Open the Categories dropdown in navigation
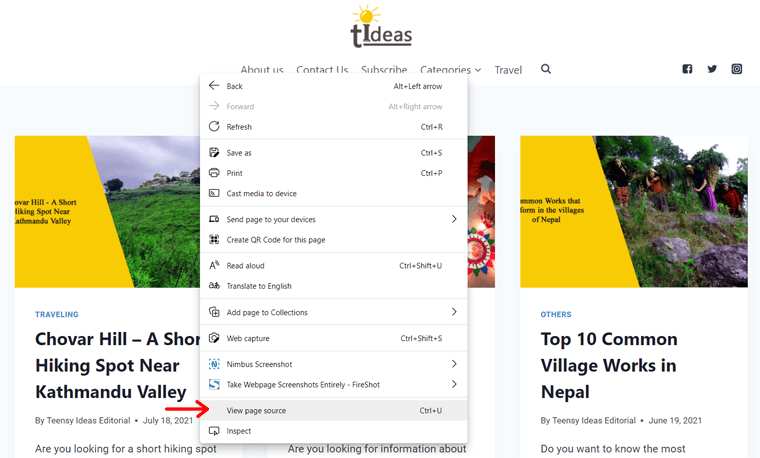The width and height of the screenshot is (760, 458). [x=450, y=70]
